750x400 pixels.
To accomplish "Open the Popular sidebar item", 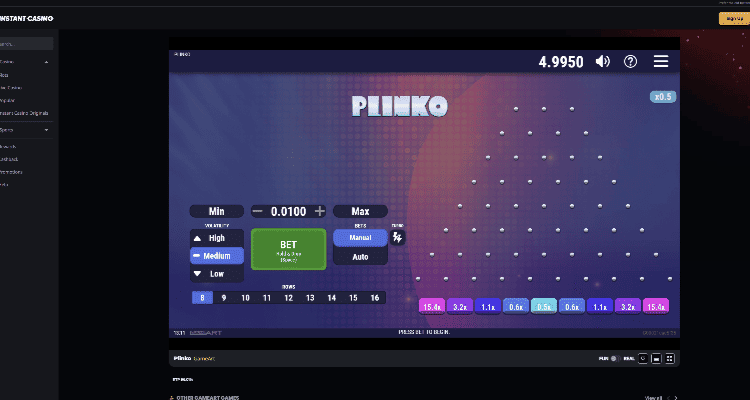I will 7,100.
